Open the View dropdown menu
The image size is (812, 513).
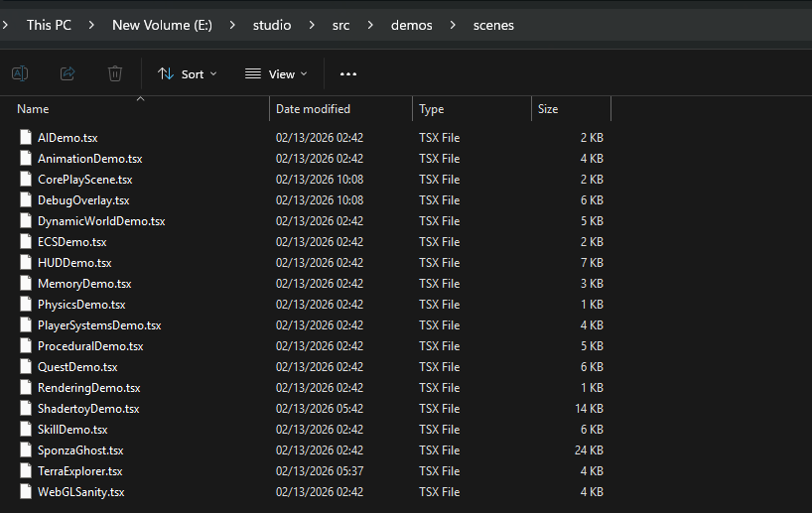tap(275, 74)
